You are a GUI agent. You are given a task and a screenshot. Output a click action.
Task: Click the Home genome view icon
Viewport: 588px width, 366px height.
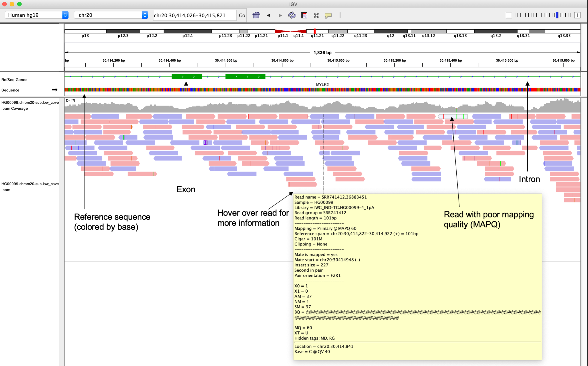point(256,15)
